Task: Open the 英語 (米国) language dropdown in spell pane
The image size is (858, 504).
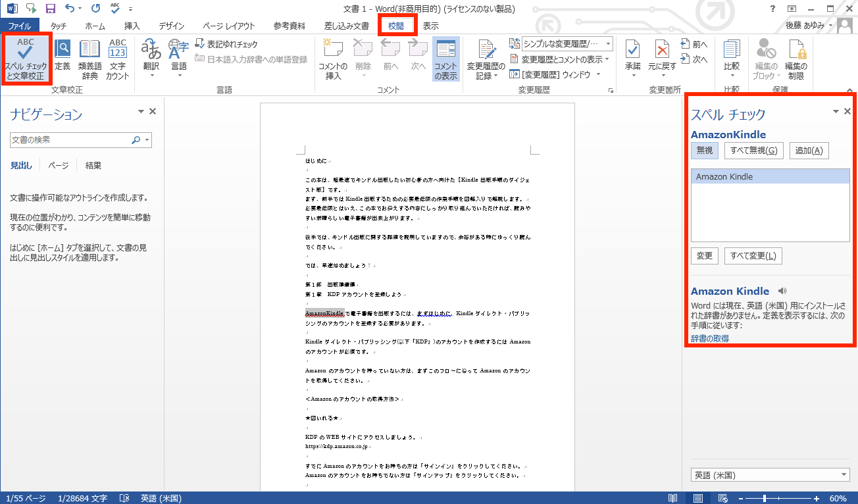Action: pos(770,475)
